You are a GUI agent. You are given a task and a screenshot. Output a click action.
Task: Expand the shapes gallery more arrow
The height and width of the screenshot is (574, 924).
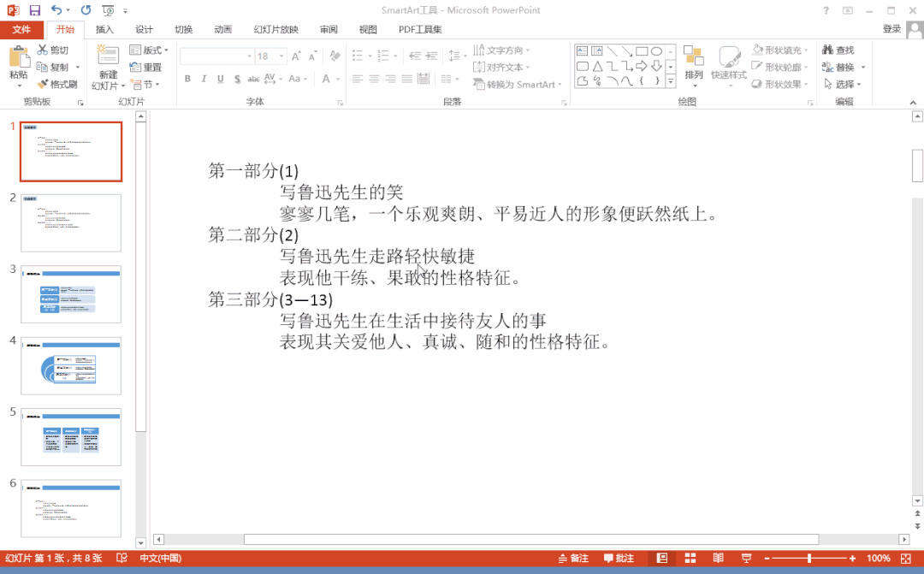pos(671,81)
